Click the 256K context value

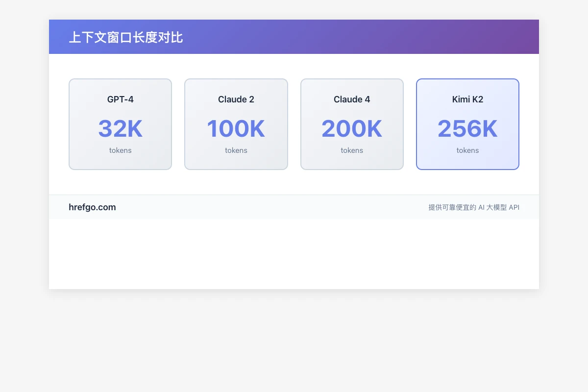[467, 128]
